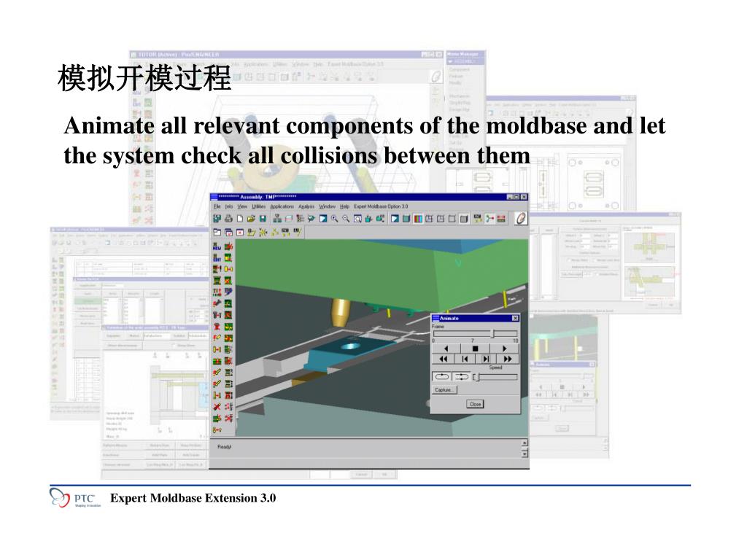Open the File menu
Image resolution: width=747 pixels, height=560 pixels.
coord(217,206)
